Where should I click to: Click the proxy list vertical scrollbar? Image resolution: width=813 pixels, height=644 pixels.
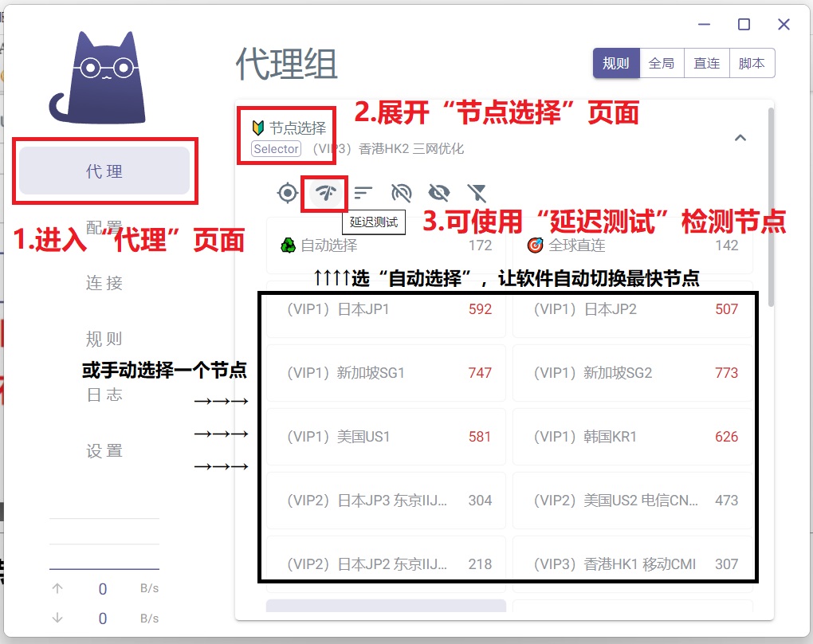(770, 207)
